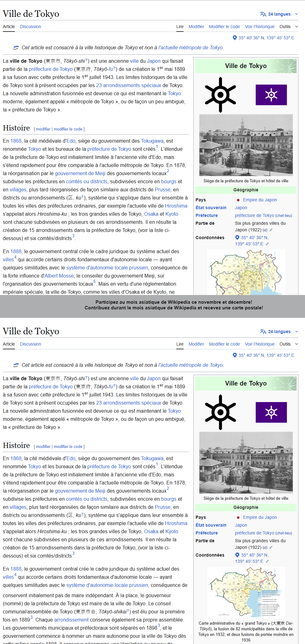Open the Asian month participation banner
Image resolution: width=305 pixels, height=644 pixels.
174,305
